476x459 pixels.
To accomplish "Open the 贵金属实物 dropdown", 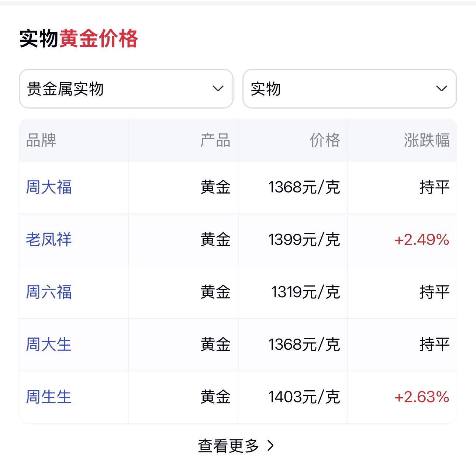I will click(x=125, y=89).
